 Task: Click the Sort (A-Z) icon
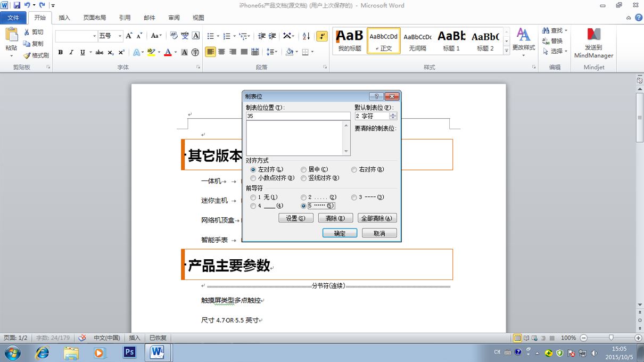tap(306, 36)
